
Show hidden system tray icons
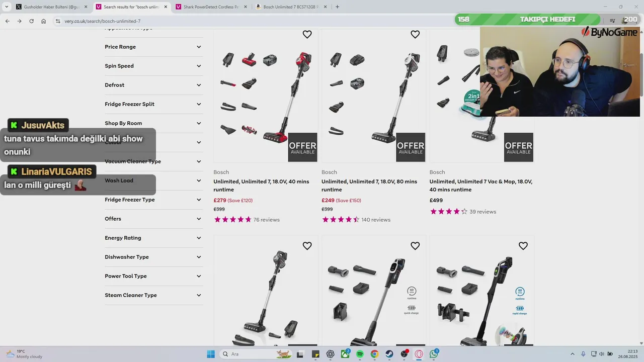[572, 354]
